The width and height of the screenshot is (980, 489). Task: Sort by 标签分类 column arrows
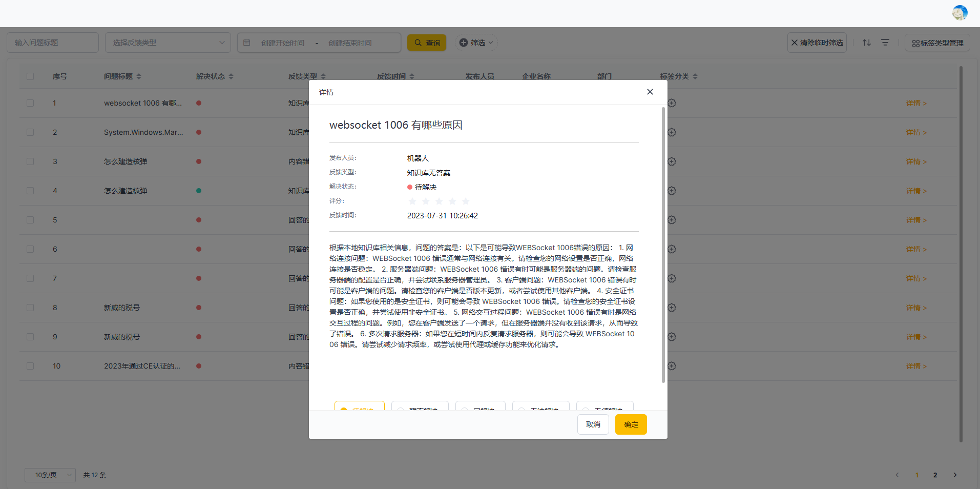695,76
